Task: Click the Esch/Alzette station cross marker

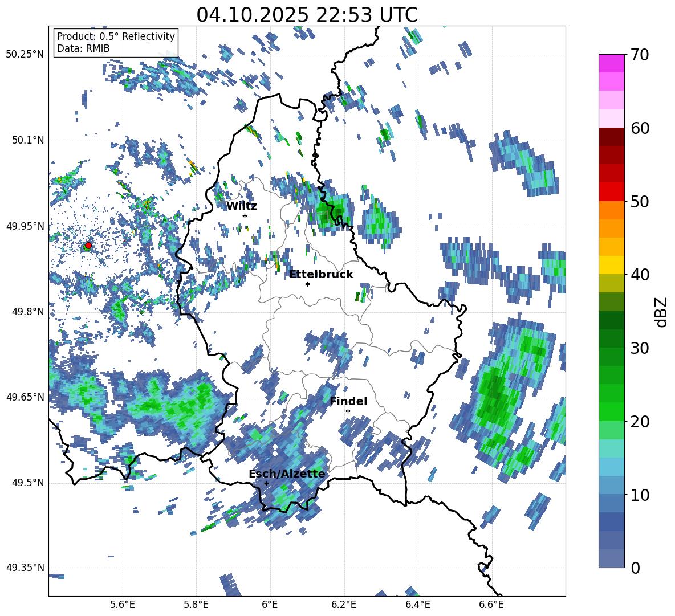Action: click(x=266, y=483)
